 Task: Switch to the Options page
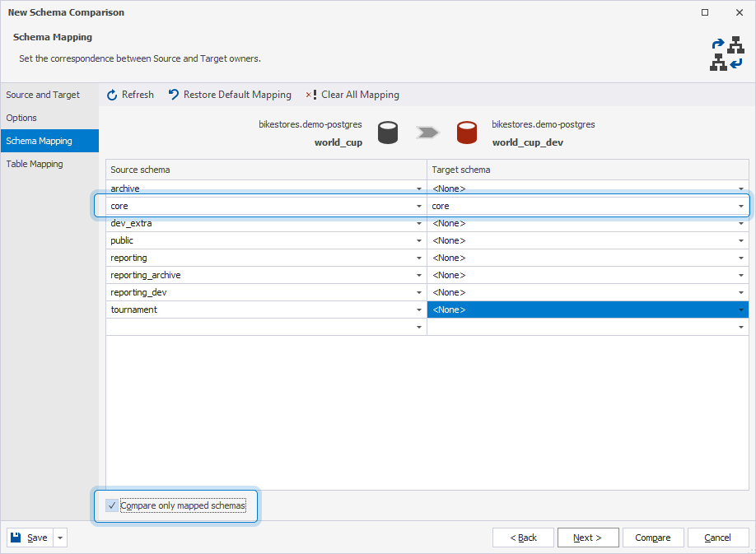click(49, 118)
